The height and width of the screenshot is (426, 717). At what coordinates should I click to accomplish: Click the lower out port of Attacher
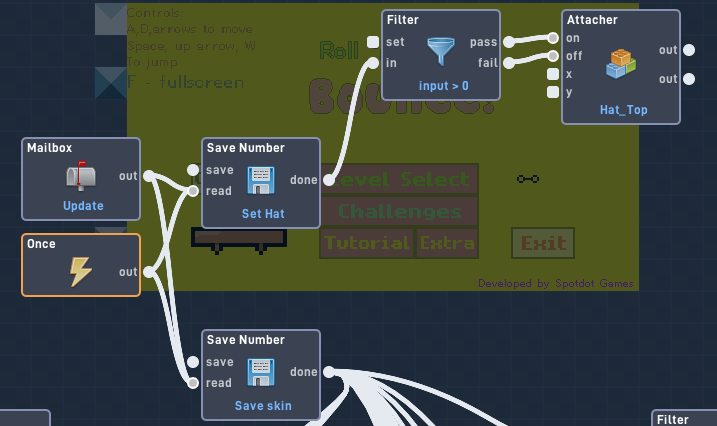[689, 79]
